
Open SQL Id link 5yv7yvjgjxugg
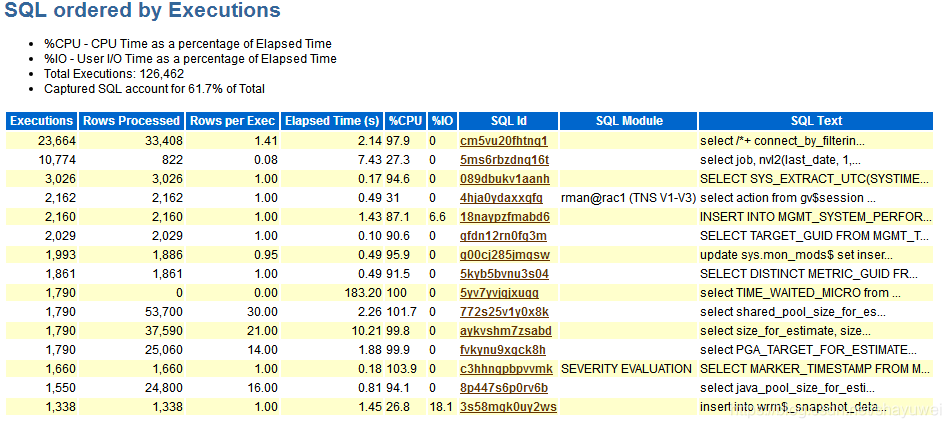click(500, 293)
